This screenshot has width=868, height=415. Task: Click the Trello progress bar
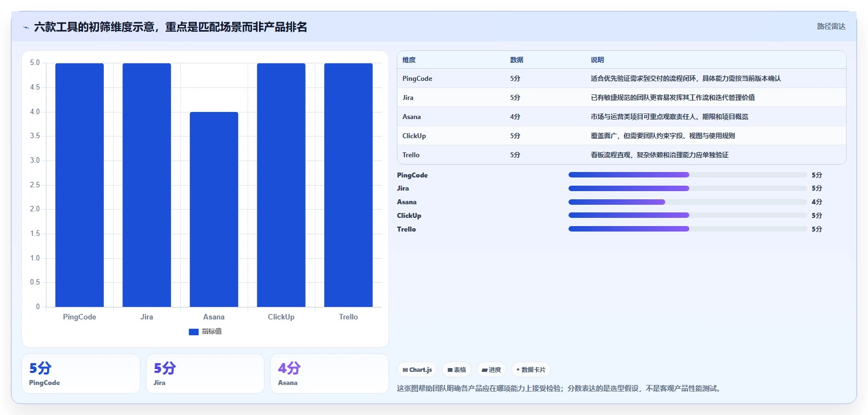688,229
